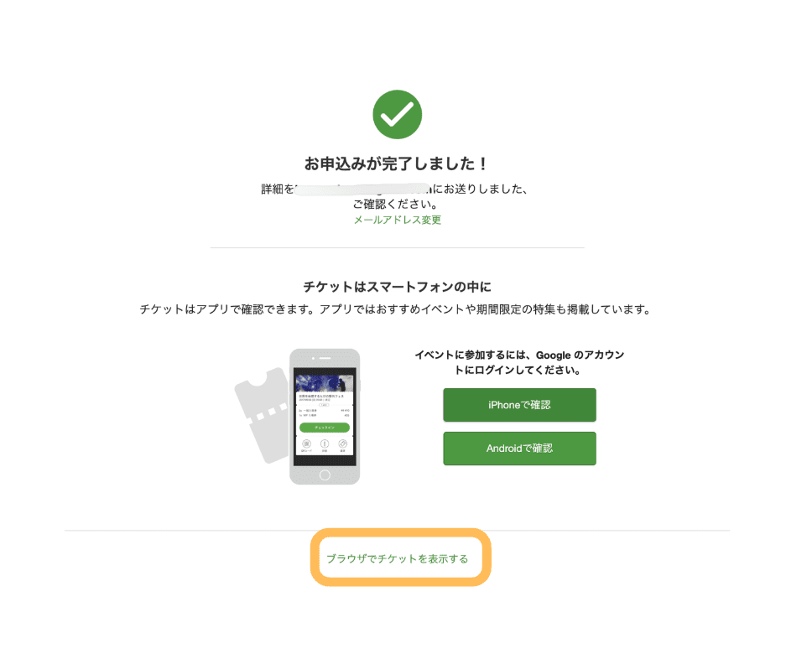812x664 pixels.
Task: Click the チケットはスマートフォンの中に heading
Action: pos(398,287)
